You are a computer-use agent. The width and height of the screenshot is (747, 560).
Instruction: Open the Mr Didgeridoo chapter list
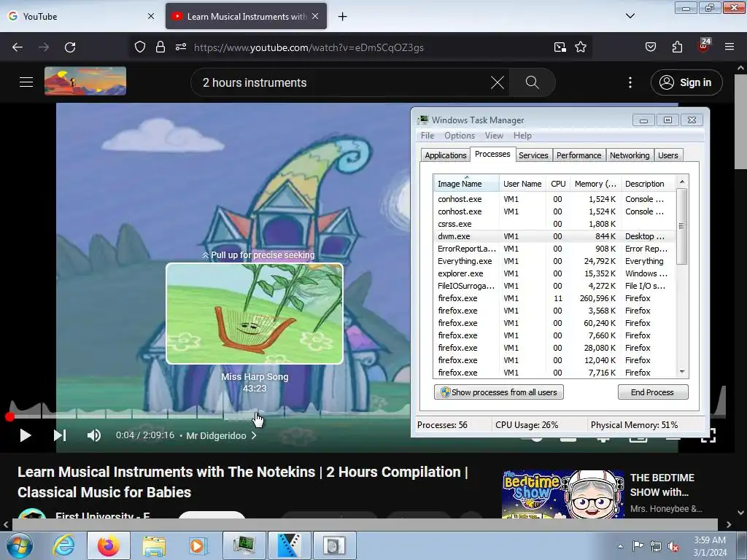coord(222,436)
